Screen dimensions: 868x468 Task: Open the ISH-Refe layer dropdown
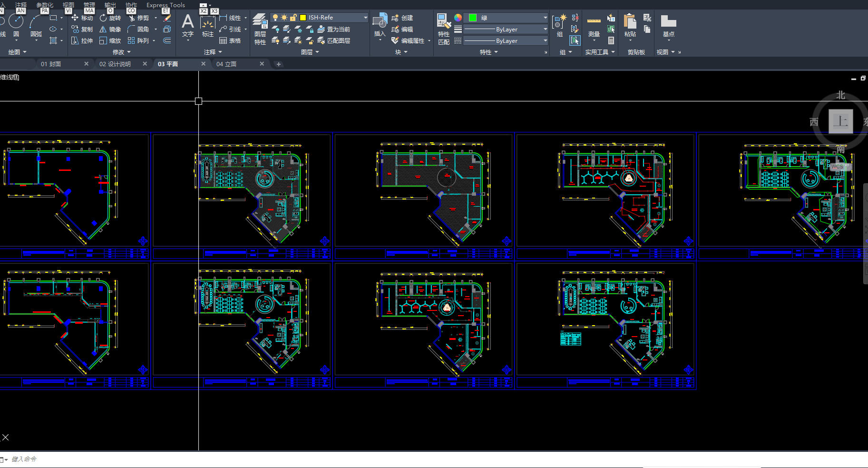click(365, 18)
